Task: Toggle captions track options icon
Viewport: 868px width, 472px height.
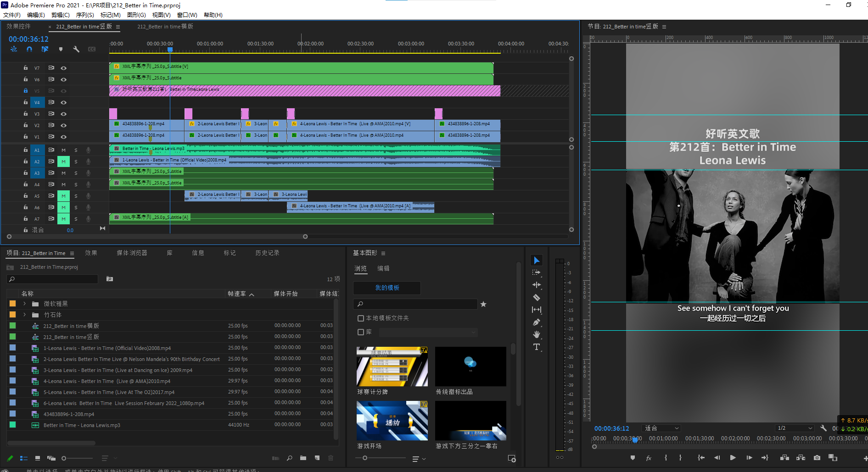Action: click(92, 49)
